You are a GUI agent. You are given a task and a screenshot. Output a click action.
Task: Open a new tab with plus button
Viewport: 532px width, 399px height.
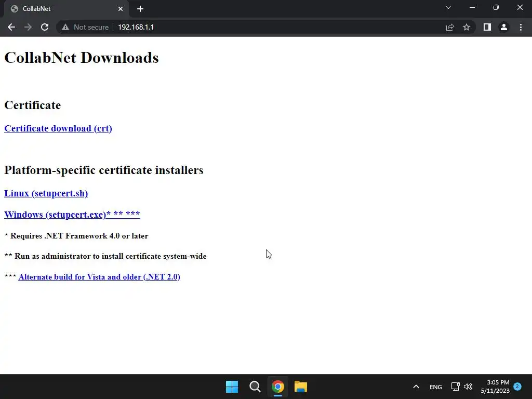[x=140, y=9]
